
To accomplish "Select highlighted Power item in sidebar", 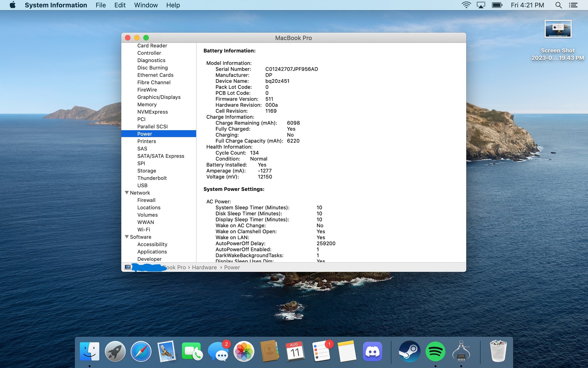I will click(159, 134).
